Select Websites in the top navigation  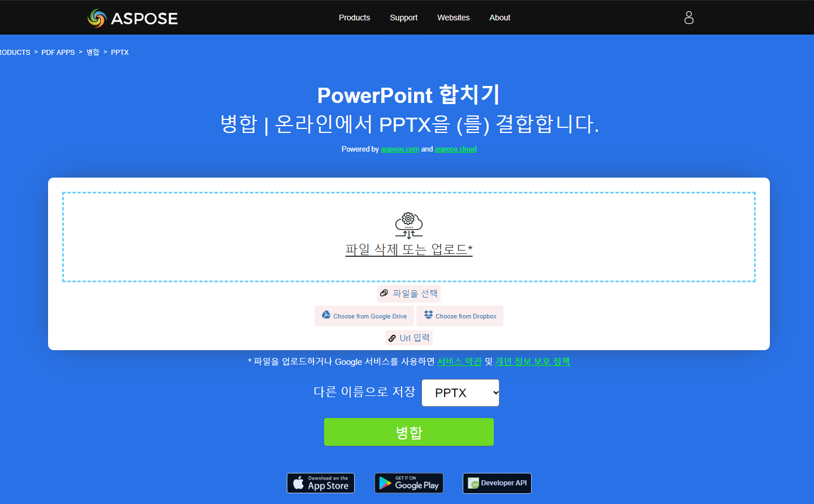click(453, 18)
